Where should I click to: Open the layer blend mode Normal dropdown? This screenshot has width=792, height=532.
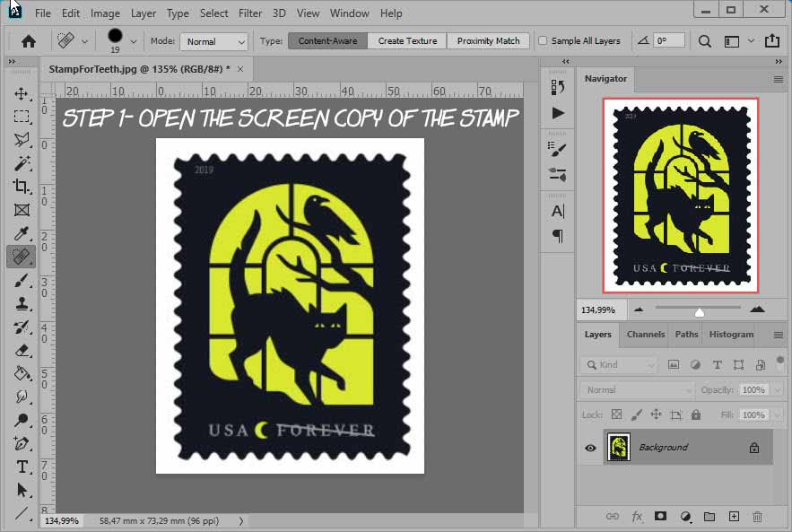click(638, 390)
